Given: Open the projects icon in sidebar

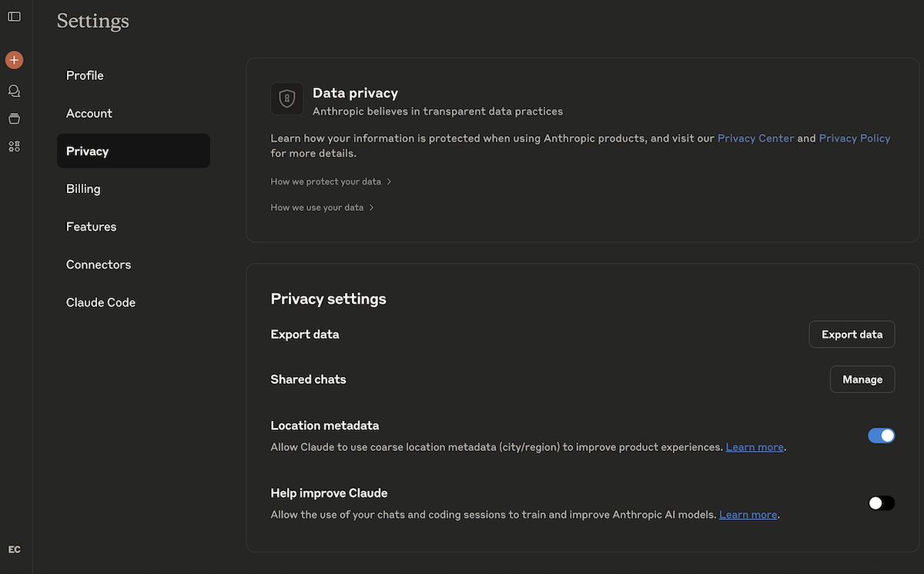Looking at the screenshot, I should tap(14, 118).
